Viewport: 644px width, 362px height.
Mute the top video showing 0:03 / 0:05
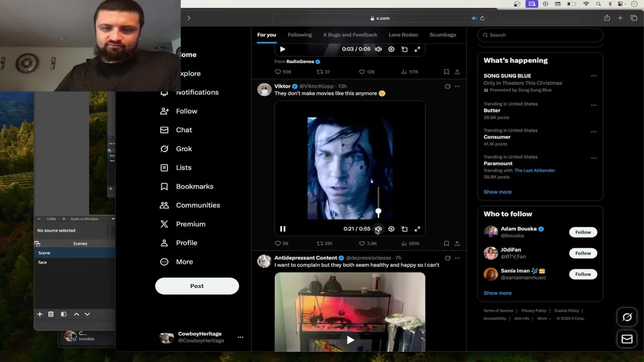tap(378, 49)
